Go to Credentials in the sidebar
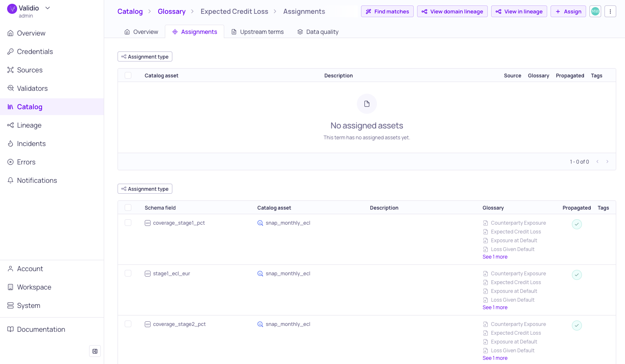Viewport: 625px width, 364px height. pos(52,51)
